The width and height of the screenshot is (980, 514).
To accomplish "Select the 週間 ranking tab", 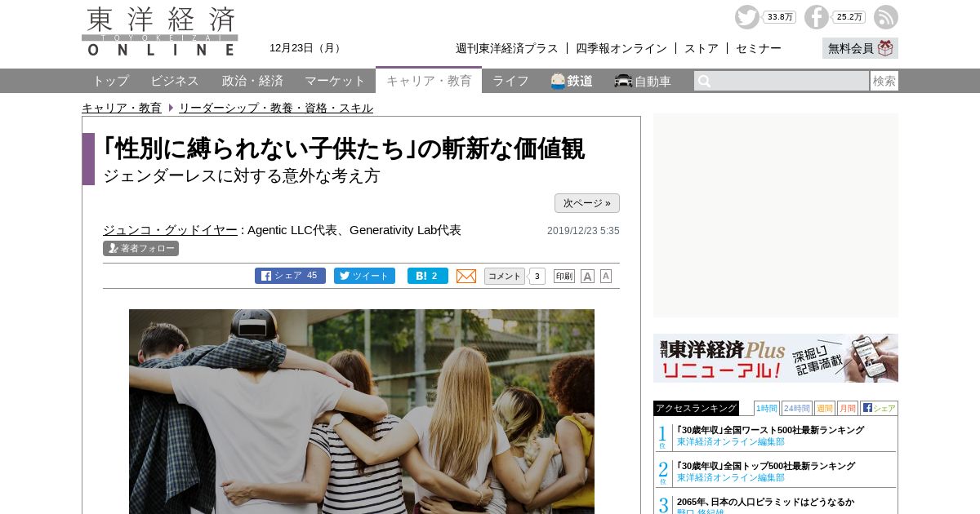I will click(825, 408).
